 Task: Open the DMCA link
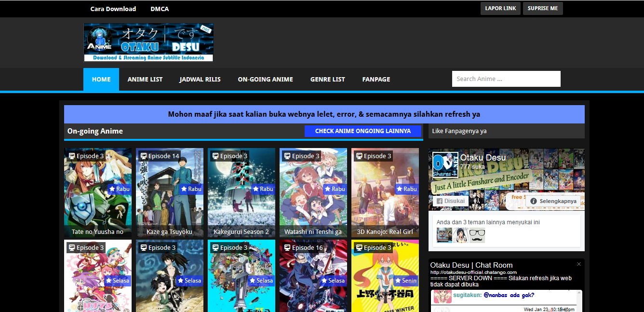[160, 9]
